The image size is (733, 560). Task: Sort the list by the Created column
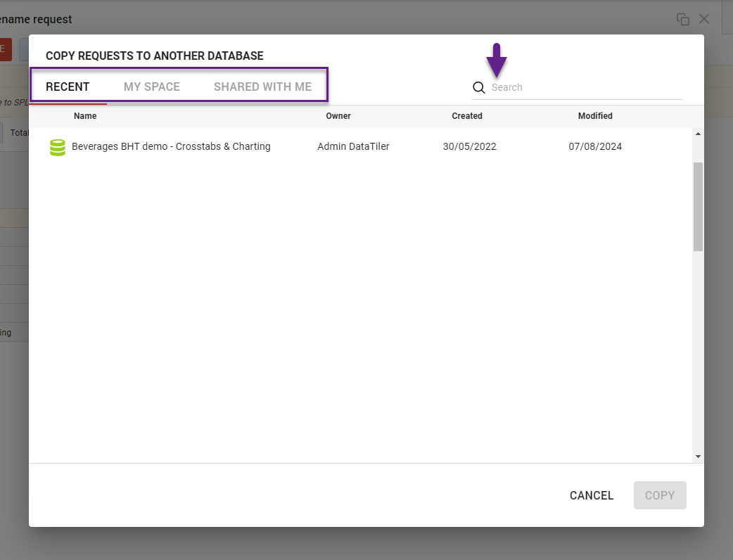tap(467, 116)
